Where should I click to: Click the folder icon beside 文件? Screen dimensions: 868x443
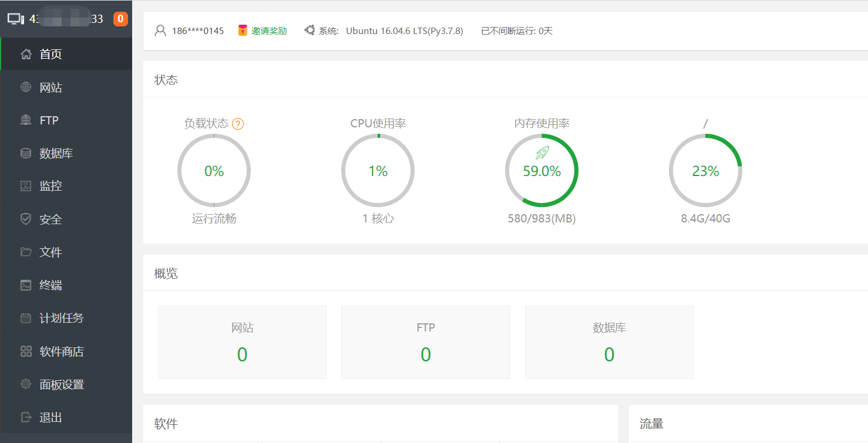point(26,252)
